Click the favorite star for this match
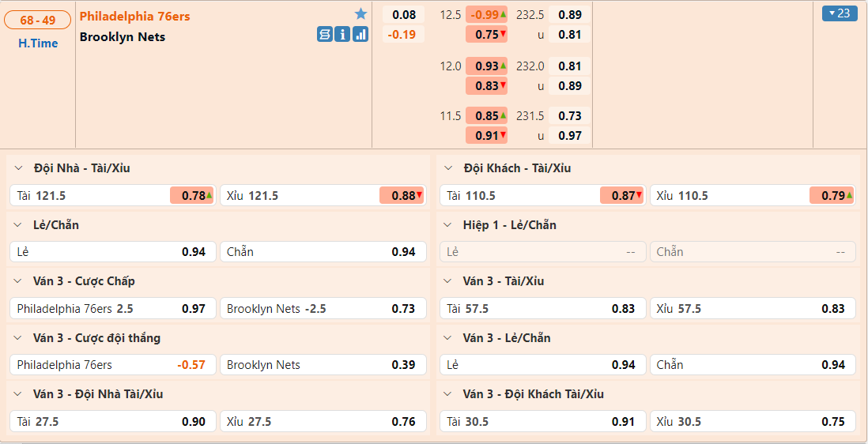Screen dimensions: 868x444 [360, 14]
